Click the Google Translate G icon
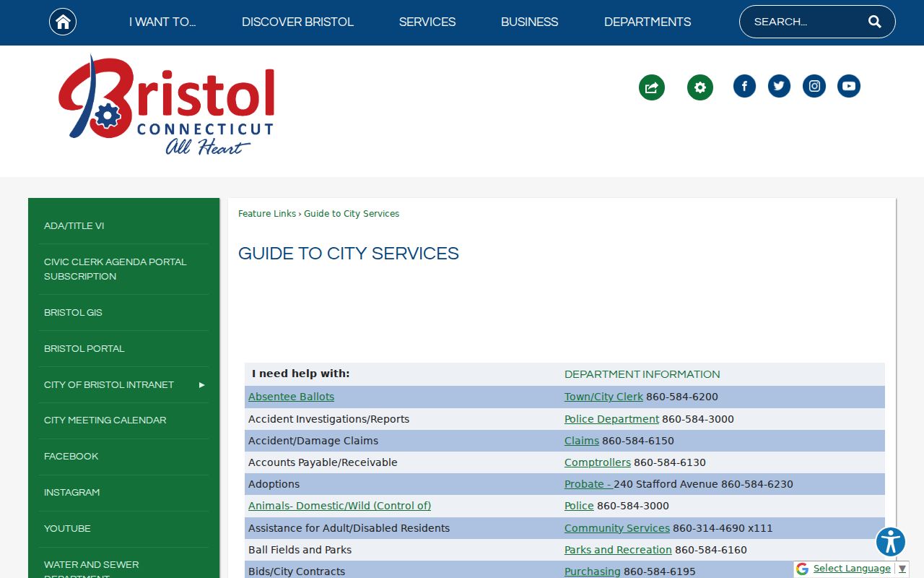Image resolution: width=924 pixels, height=578 pixels. tap(802, 569)
